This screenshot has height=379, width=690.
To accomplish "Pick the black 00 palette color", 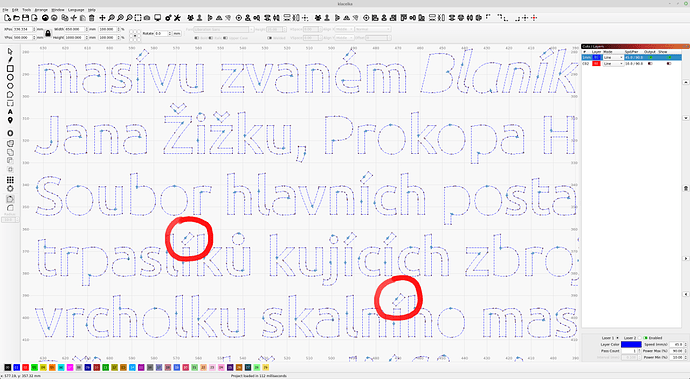I will [x=7, y=367].
